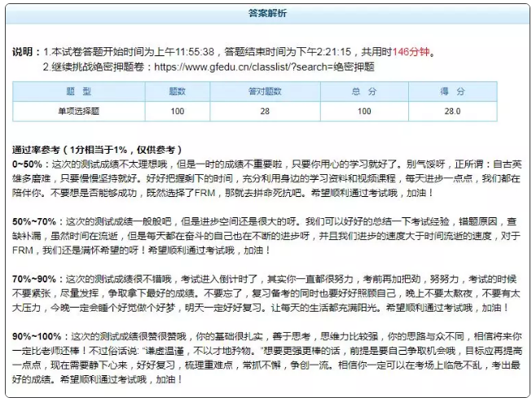Click the 通过率参考 heading

[x=97, y=150]
